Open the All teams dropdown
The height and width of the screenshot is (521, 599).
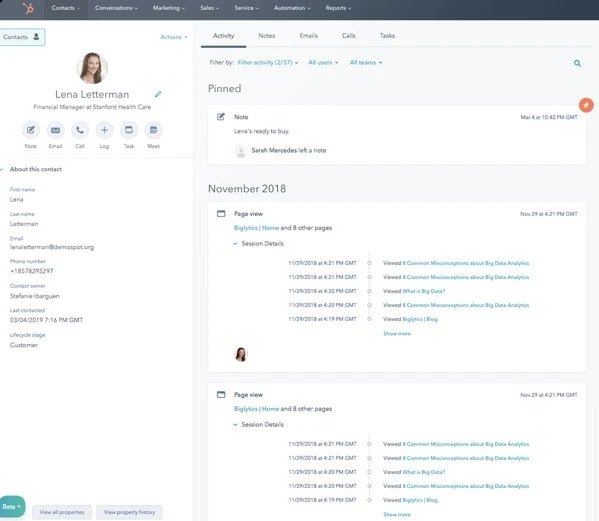click(x=366, y=62)
